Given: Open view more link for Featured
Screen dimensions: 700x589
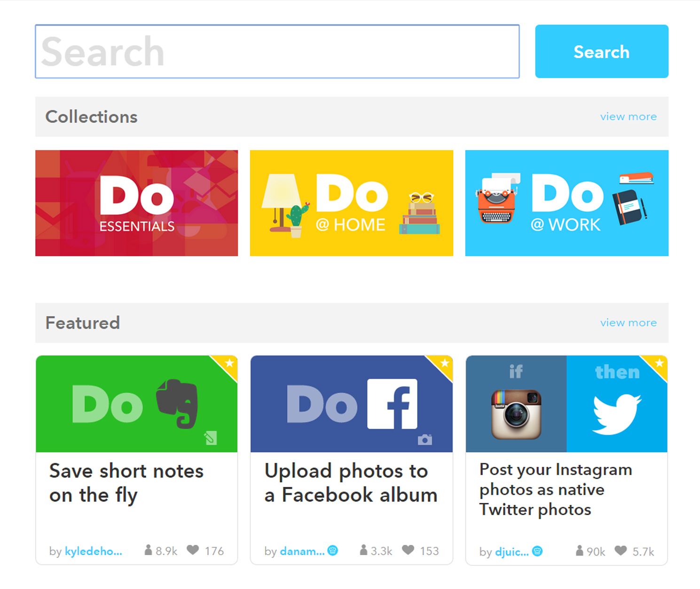Looking at the screenshot, I should point(629,322).
